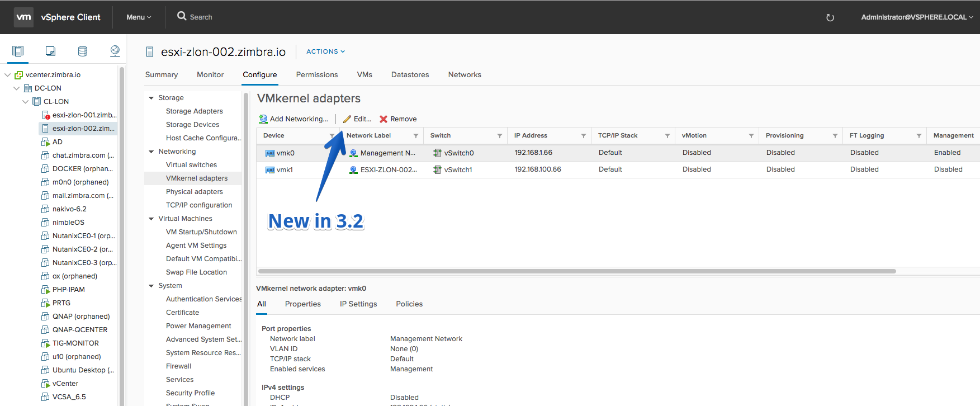Switch to the Networks tab

pos(465,75)
